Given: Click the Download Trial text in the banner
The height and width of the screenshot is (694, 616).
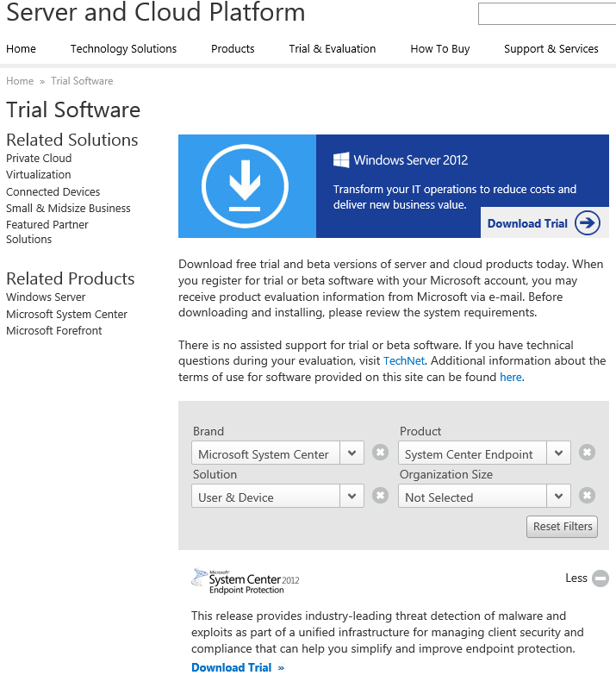Looking at the screenshot, I should click(x=527, y=223).
